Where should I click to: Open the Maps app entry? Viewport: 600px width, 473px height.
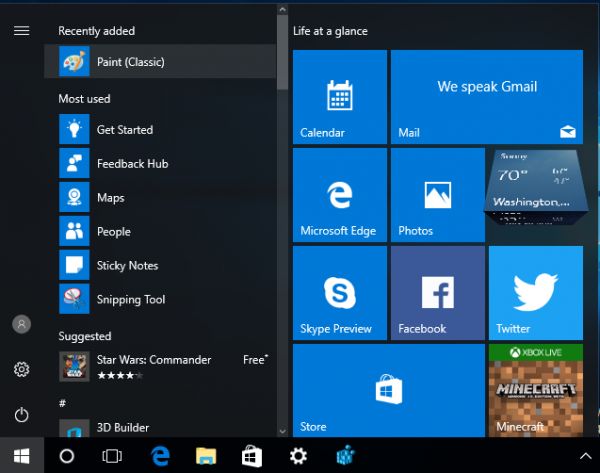pos(160,197)
